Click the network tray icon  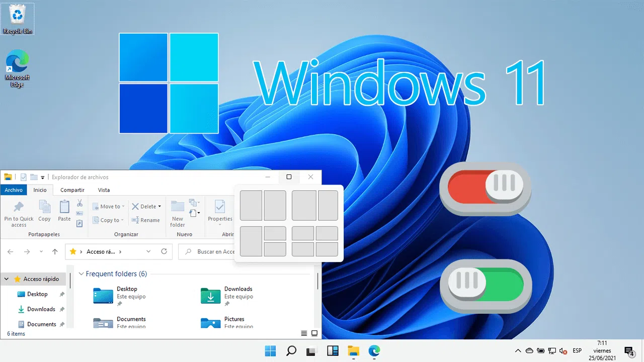tap(552, 351)
